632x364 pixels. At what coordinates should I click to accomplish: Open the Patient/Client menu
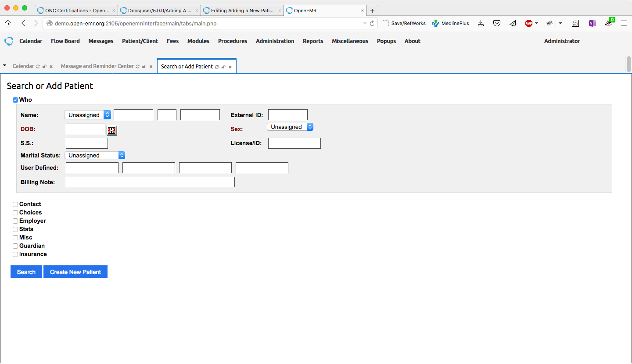pyautogui.click(x=140, y=41)
